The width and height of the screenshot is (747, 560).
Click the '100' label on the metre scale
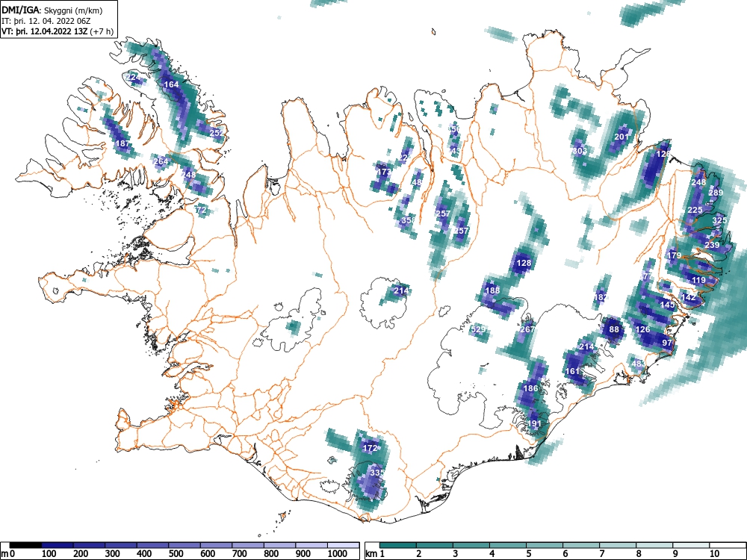click(x=49, y=554)
